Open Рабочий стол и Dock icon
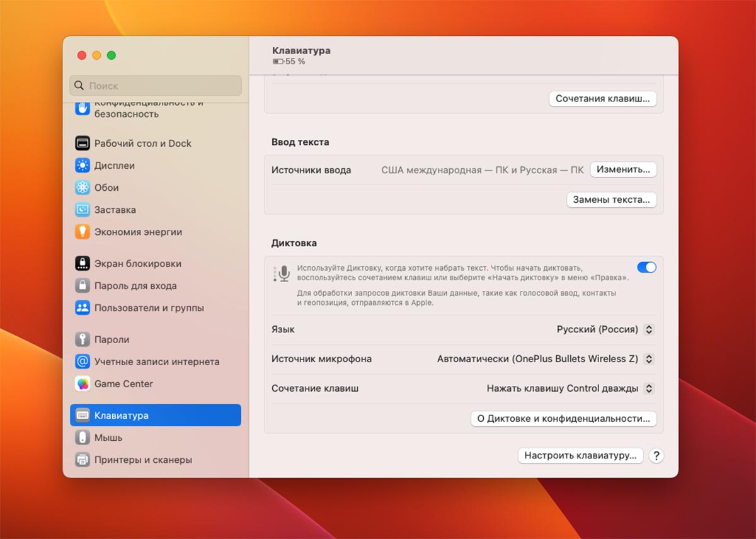 tap(83, 143)
